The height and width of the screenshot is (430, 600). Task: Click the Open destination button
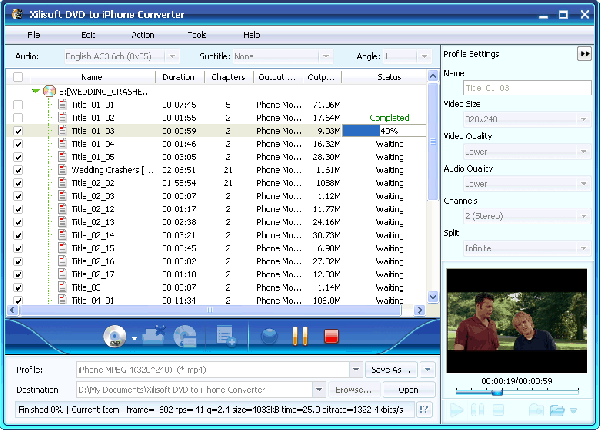[408, 389]
